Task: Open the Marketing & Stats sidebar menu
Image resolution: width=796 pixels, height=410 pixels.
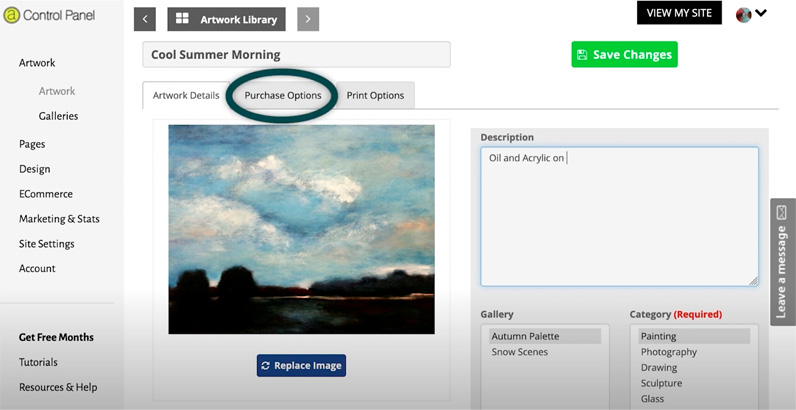Action: [59, 219]
